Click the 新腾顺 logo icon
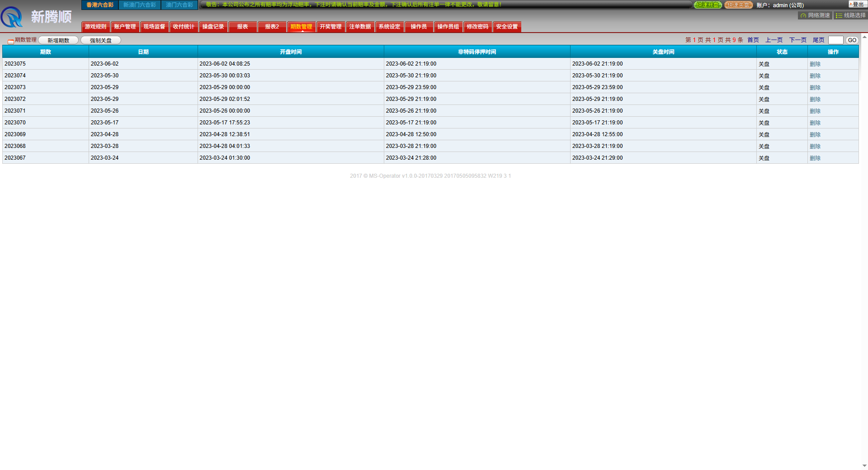The height and width of the screenshot is (470, 868). point(12,17)
